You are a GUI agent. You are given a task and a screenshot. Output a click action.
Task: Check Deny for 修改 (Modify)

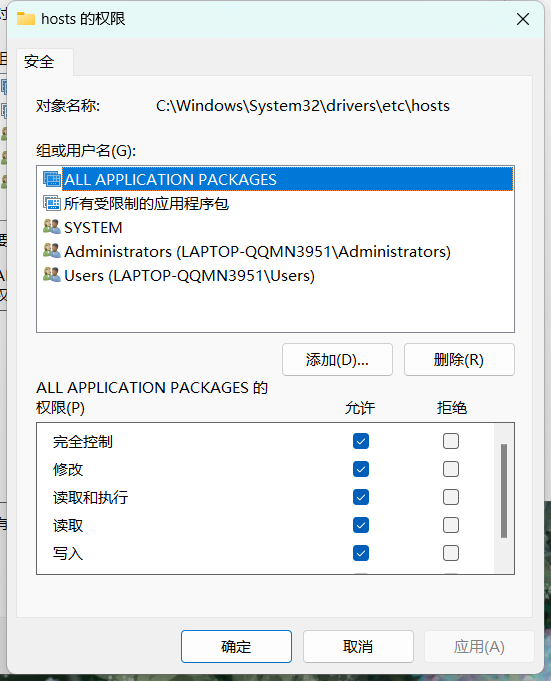click(x=451, y=469)
